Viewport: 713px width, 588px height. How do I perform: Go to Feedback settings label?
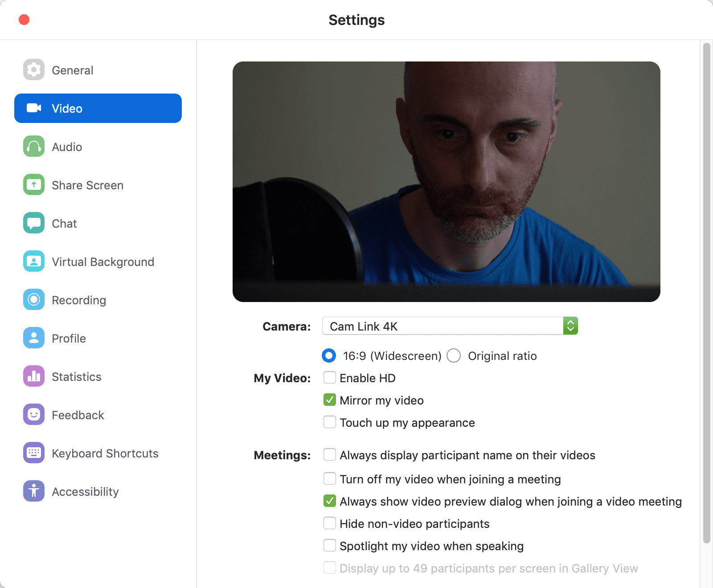click(x=78, y=415)
